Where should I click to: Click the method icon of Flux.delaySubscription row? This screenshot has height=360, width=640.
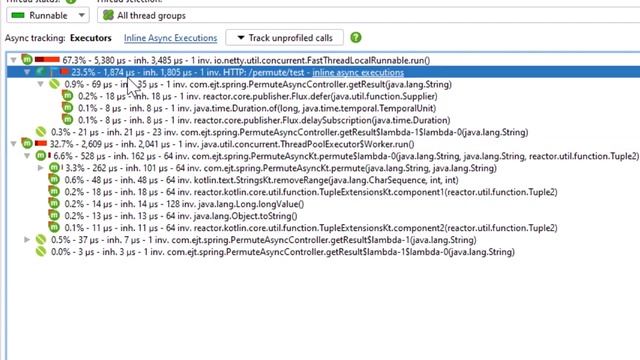point(68,120)
